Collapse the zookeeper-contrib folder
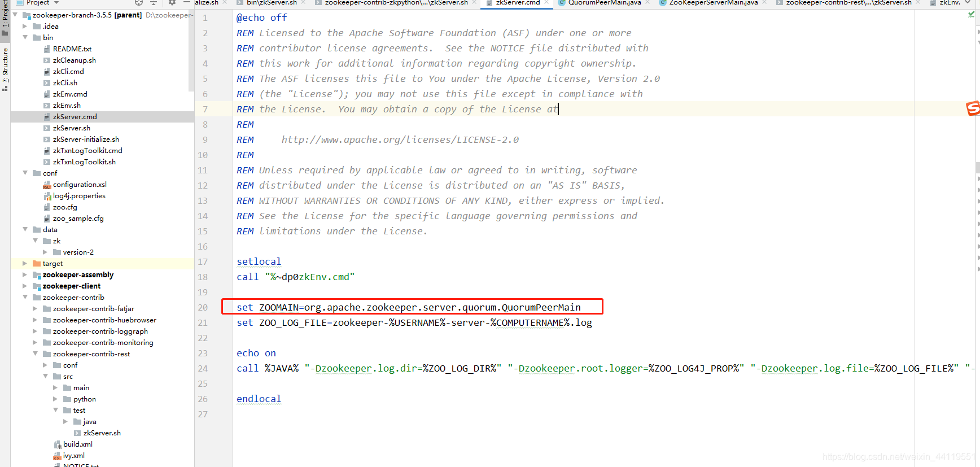 [25, 297]
